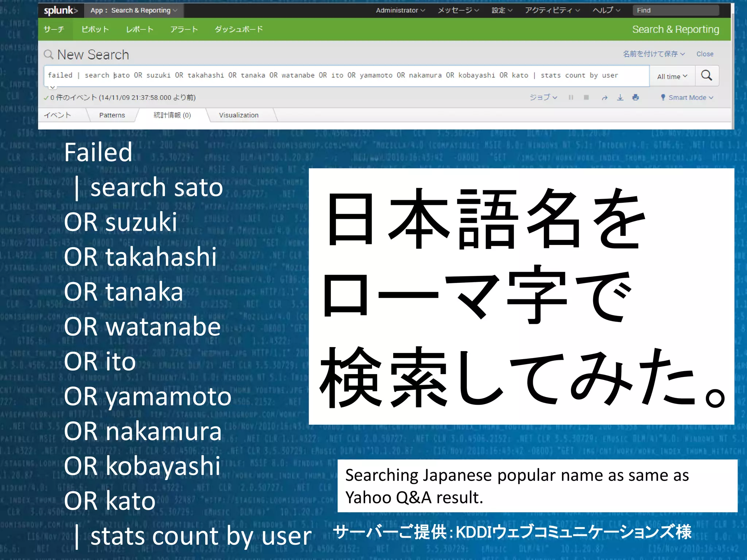The width and height of the screenshot is (747, 560).
Task: Stop the search job
Action: click(x=586, y=97)
